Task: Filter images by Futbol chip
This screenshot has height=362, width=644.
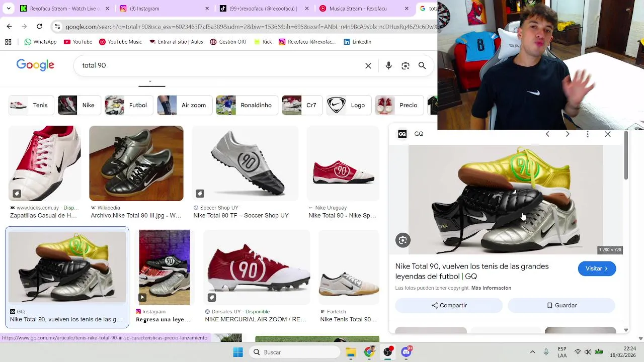Action: click(128, 105)
